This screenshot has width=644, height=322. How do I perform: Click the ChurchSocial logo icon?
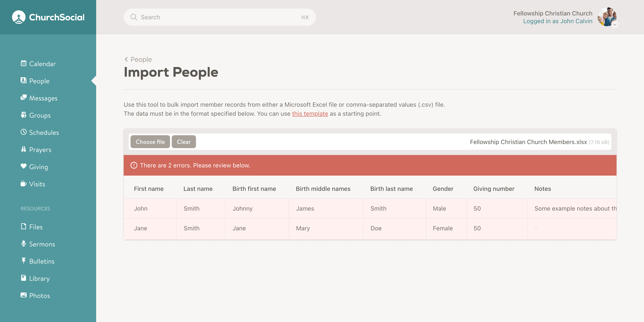19,17
